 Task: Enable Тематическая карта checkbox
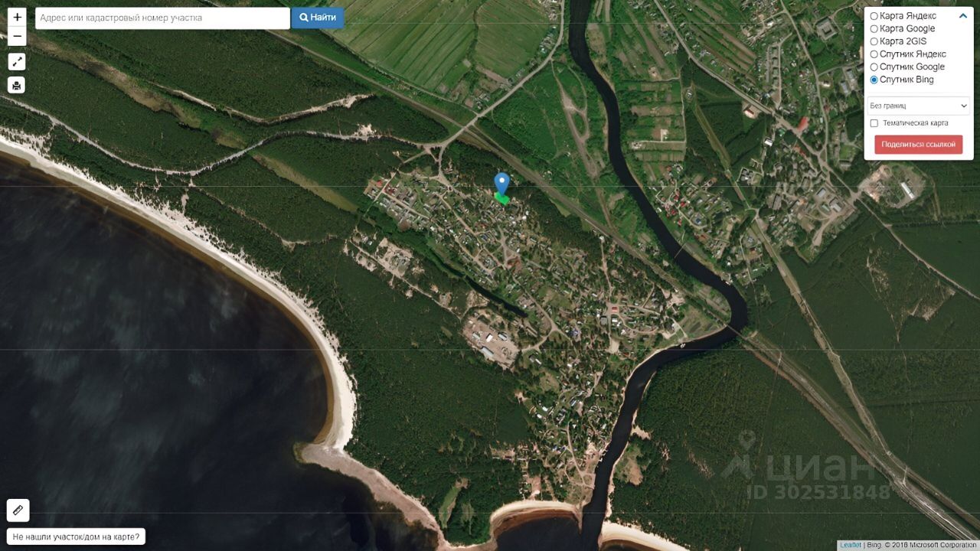pyautogui.click(x=874, y=123)
